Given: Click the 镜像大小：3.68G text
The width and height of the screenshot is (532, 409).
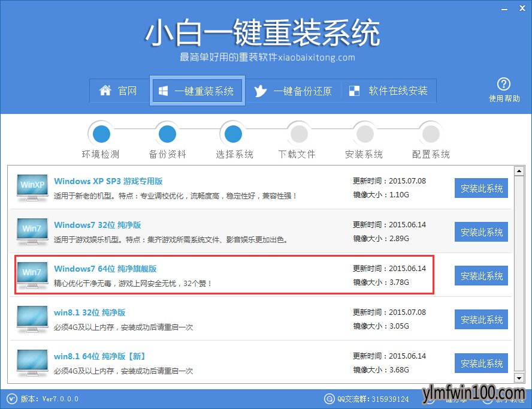Looking at the screenshot, I should 381,370.
